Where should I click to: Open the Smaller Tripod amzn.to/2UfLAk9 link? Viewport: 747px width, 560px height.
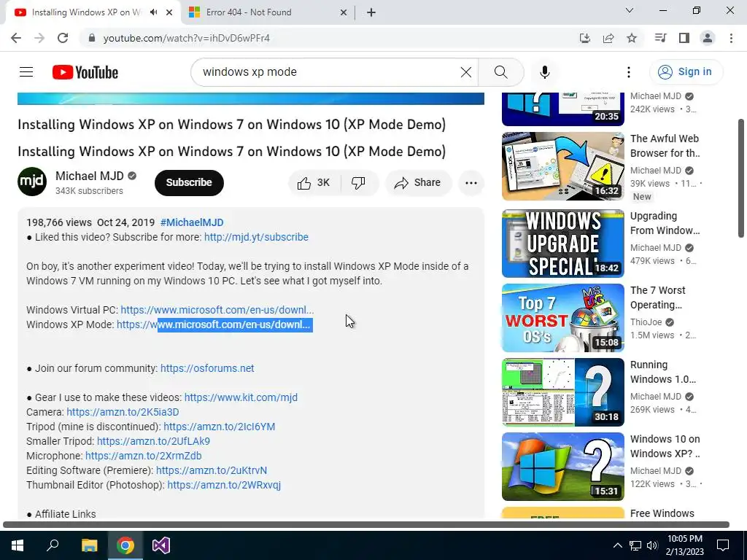pyautogui.click(x=153, y=441)
